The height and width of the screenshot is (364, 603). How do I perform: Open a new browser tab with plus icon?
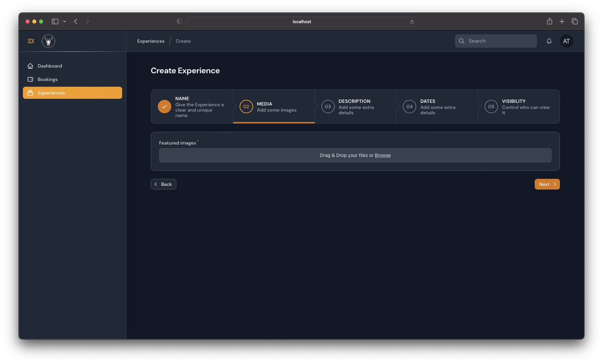click(x=562, y=22)
